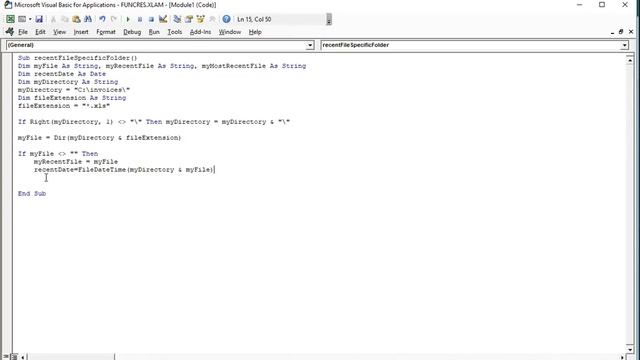640x360 pixels.
Task: Open the Add-Ins menu
Action: (x=200, y=32)
